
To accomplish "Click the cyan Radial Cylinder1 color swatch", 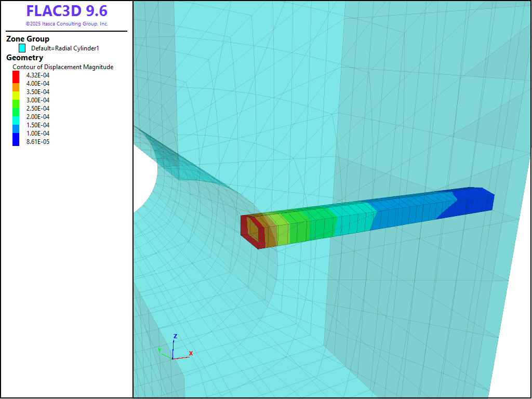I will tap(22, 48).
